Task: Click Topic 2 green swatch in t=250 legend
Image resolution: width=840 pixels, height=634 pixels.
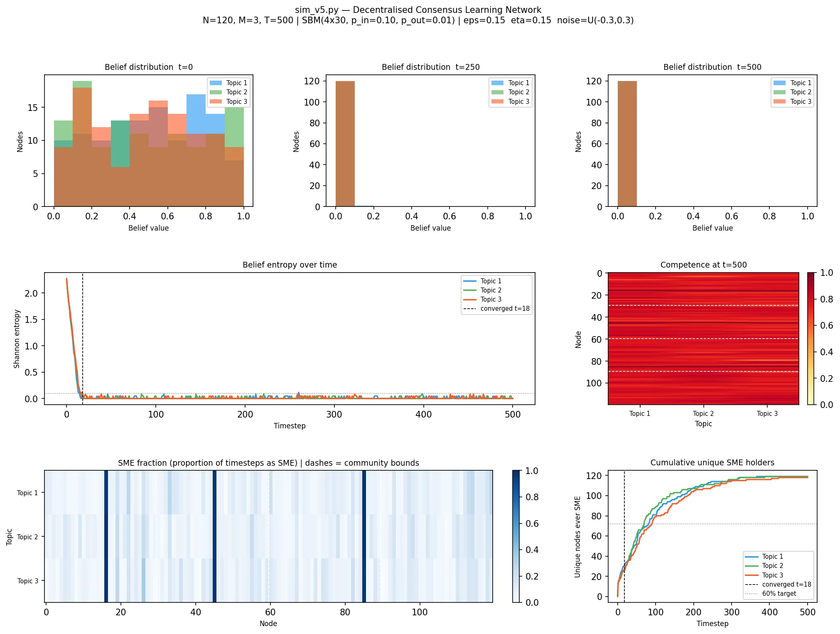Action: [x=497, y=92]
